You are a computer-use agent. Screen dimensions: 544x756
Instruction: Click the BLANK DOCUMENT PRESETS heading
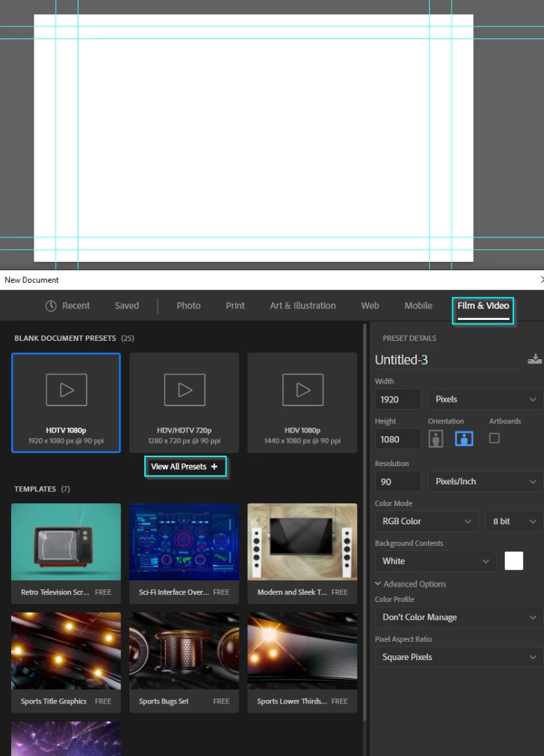(x=65, y=338)
